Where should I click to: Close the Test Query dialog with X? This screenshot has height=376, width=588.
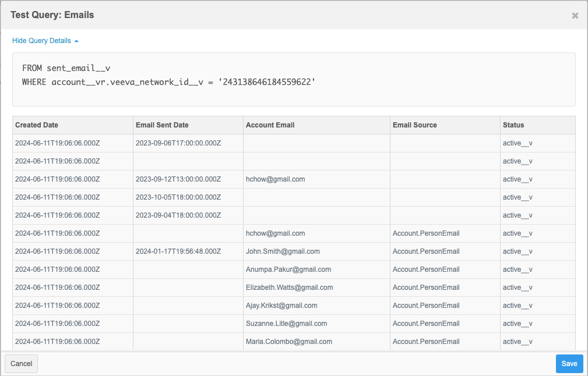point(575,16)
